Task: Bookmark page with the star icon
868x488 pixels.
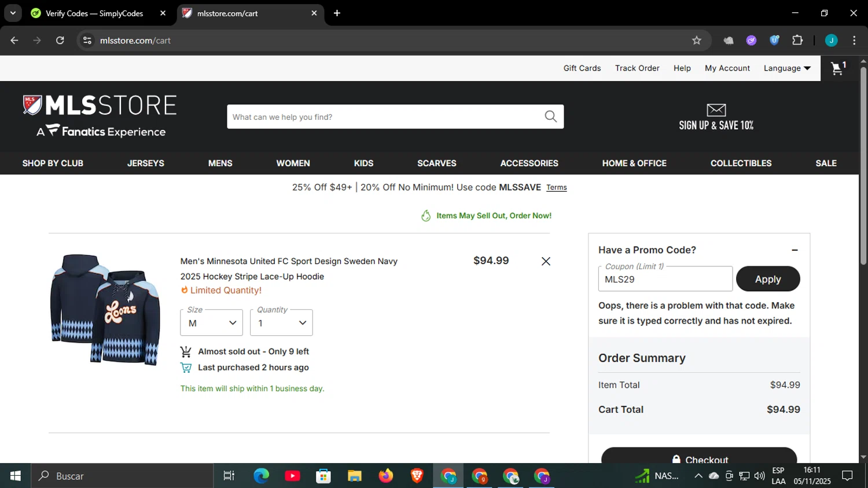Action: click(x=697, y=41)
